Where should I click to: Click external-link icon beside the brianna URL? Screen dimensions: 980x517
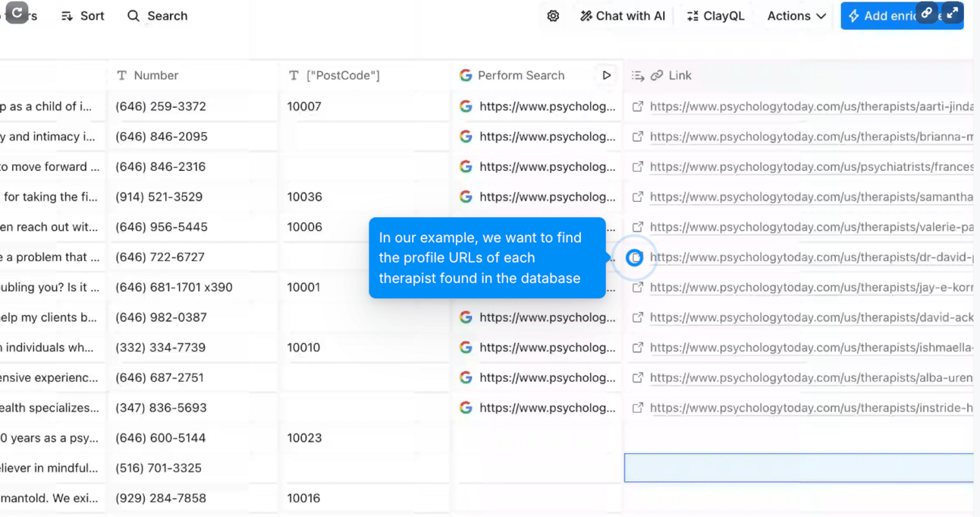click(638, 137)
